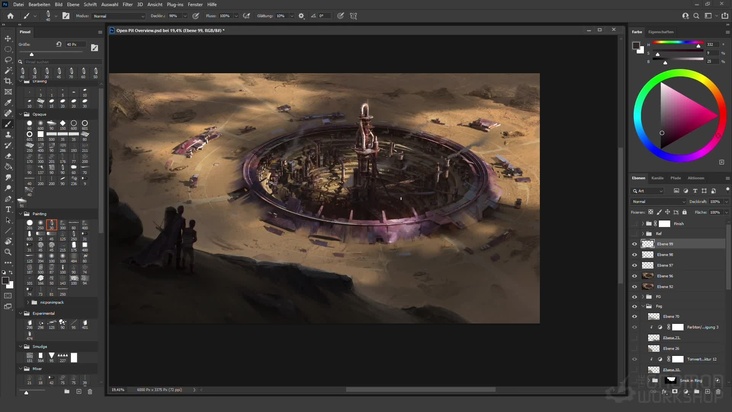Open the Datei menu
Image resolution: width=732 pixels, height=412 pixels.
tap(18, 4)
